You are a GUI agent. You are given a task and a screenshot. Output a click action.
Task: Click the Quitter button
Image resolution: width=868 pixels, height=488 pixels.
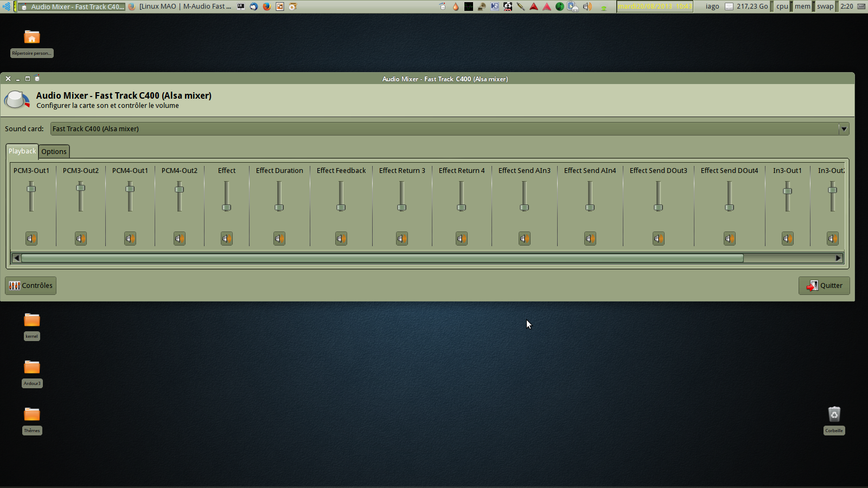click(x=824, y=286)
